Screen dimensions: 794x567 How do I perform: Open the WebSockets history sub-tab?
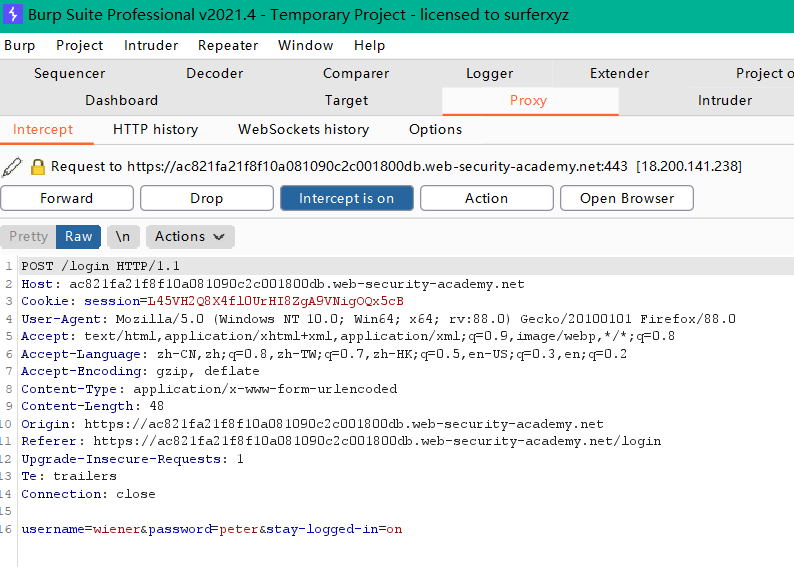[303, 130]
